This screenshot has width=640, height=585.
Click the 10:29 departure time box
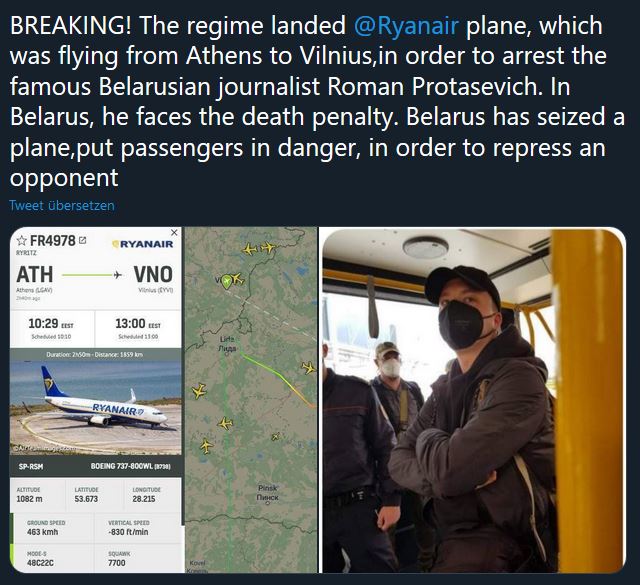[x=52, y=326]
